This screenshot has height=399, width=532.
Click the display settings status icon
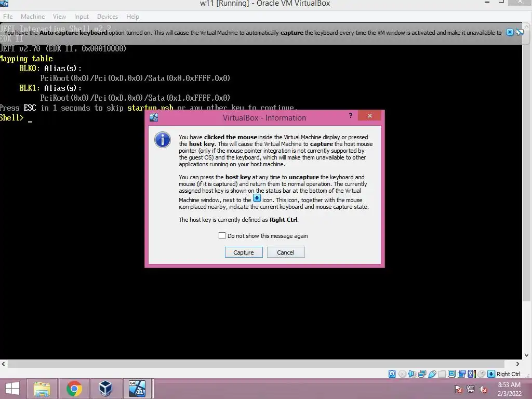451,374
